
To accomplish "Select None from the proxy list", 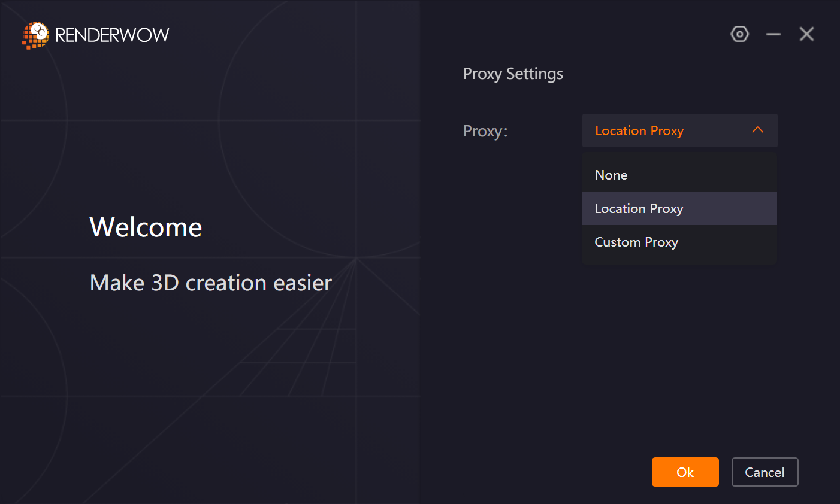I will pyautogui.click(x=679, y=175).
